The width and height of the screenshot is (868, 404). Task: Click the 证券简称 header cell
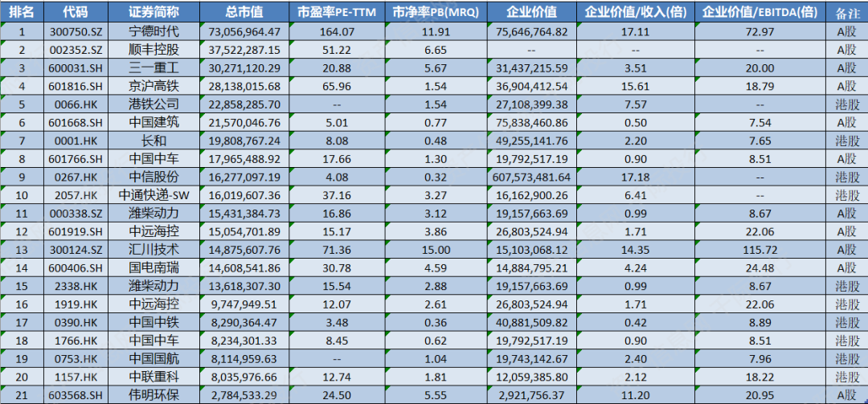coord(154,13)
